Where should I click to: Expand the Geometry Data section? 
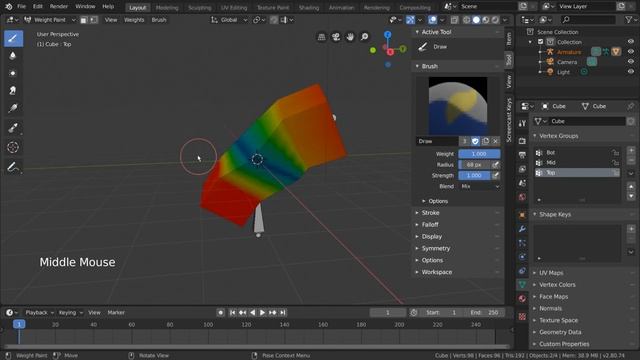(x=560, y=332)
